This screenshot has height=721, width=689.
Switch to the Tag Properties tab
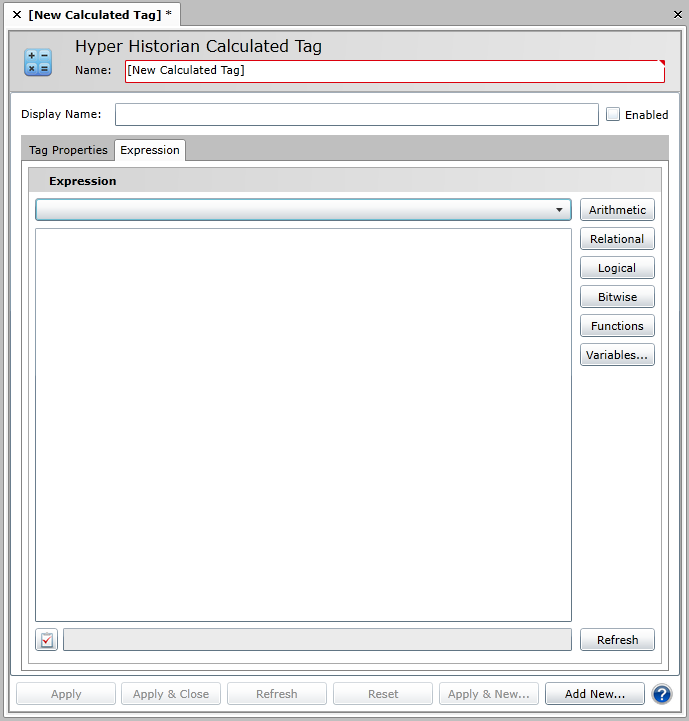[x=68, y=150]
